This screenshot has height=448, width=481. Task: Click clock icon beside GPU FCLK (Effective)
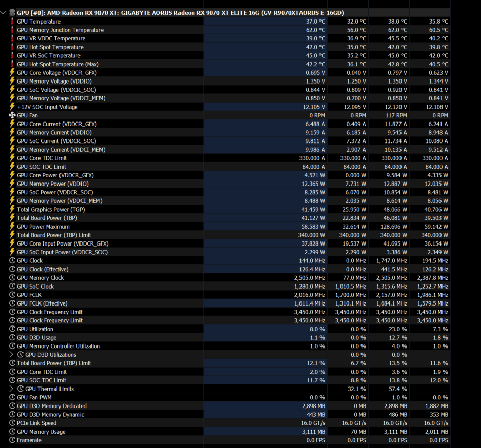[x=12, y=303]
